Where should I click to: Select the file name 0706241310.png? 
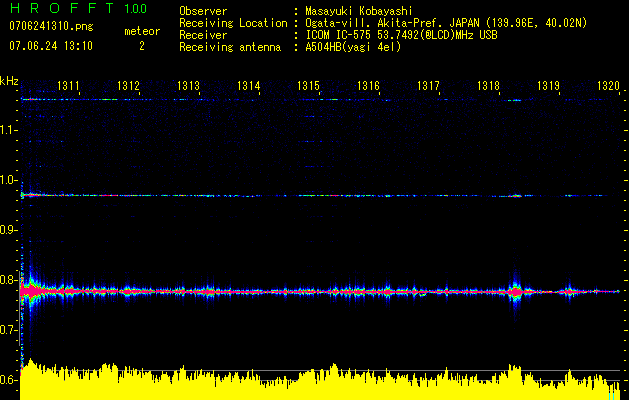click(51, 26)
